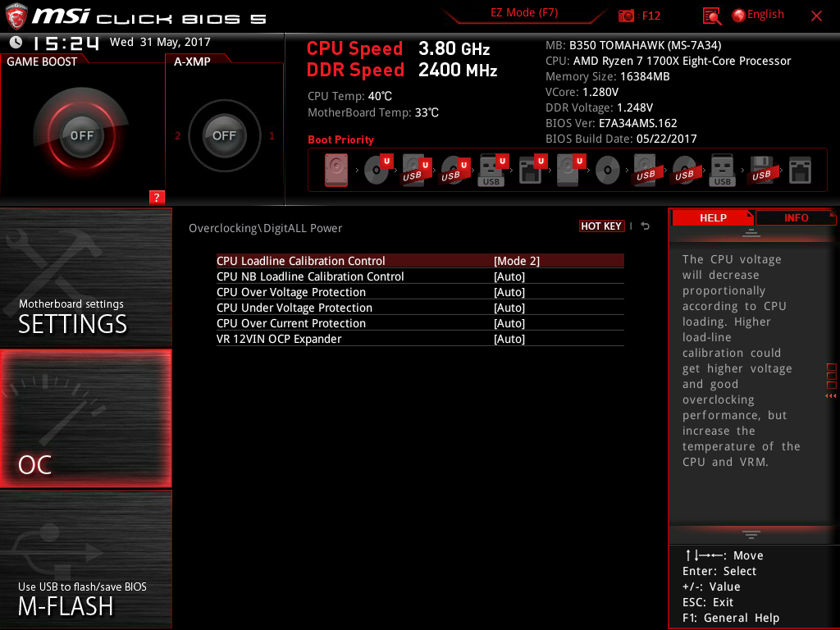This screenshot has height=630, width=840.
Task: Toggle the A-XMP OFF knob
Action: click(x=224, y=135)
